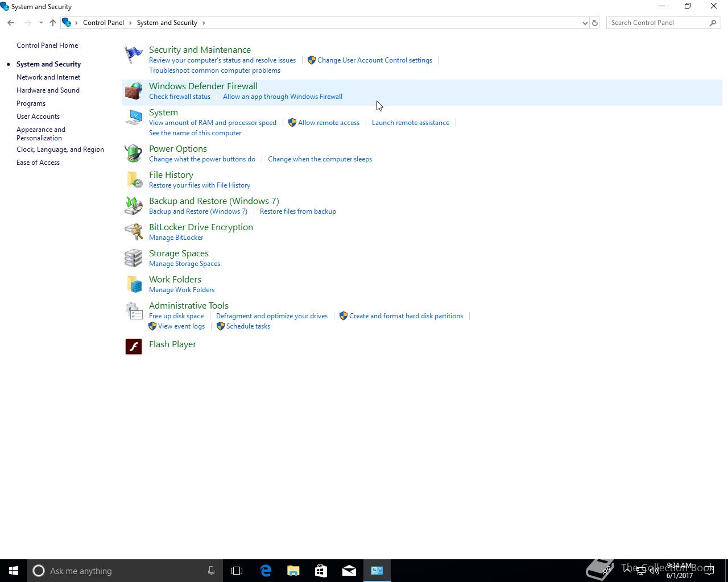Open Control Panel Home
The height and width of the screenshot is (582, 728).
[47, 45]
